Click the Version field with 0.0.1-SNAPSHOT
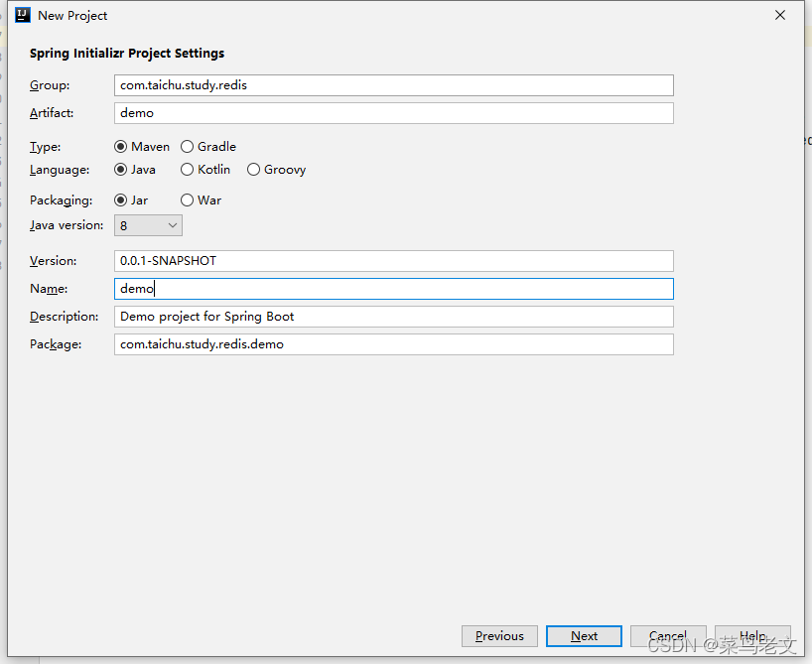The height and width of the screenshot is (664, 812). point(393,261)
